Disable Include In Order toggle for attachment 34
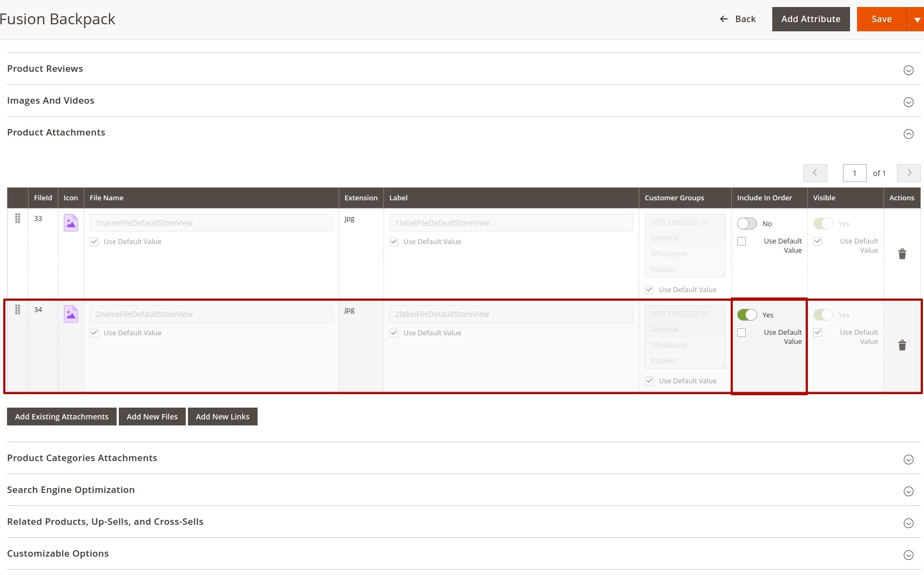The width and height of the screenshot is (924, 575). tap(747, 315)
